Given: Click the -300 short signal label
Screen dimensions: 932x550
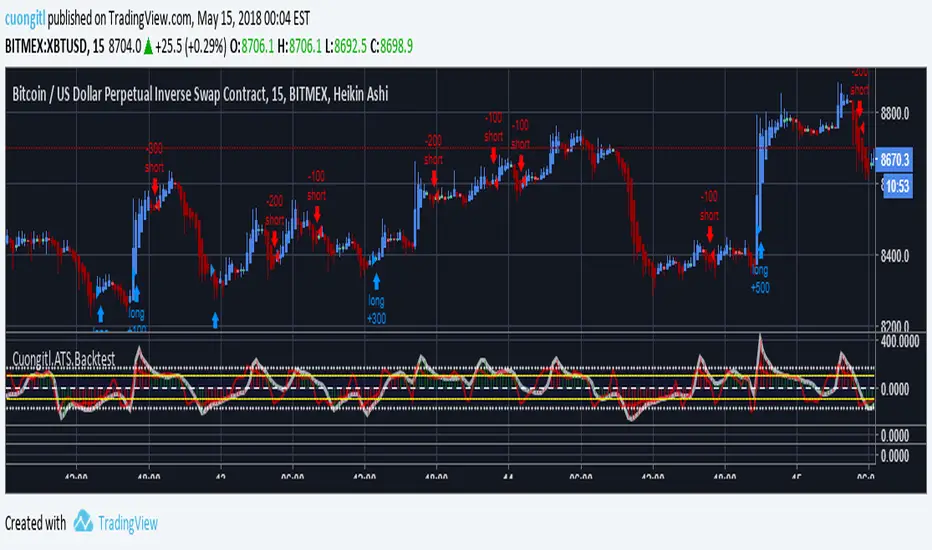Looking at the screenshot, I should [155, 158].
